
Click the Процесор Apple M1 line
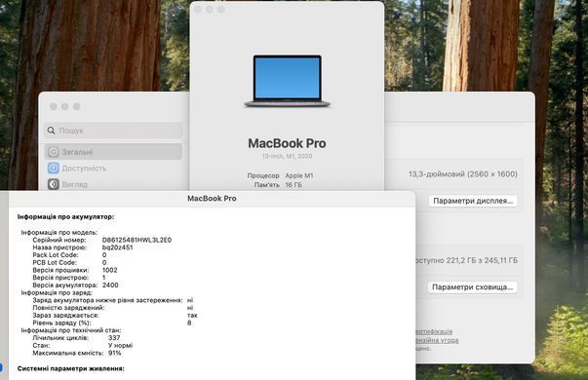280,175
